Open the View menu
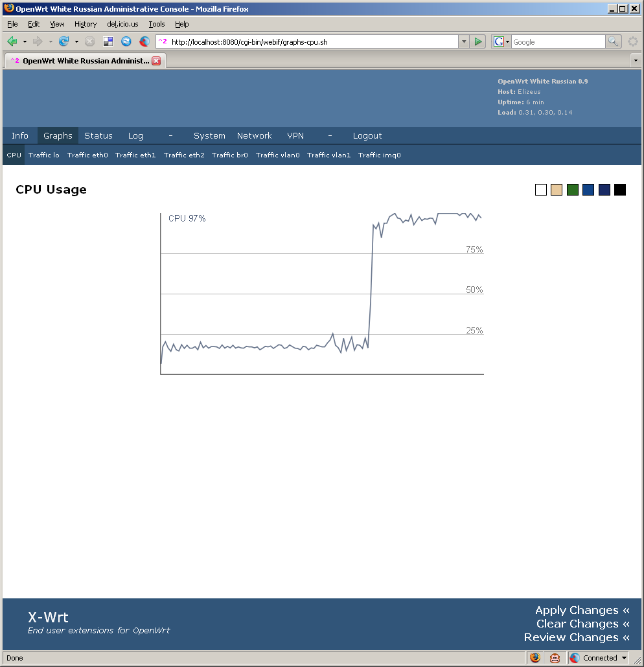The image size is (644, 667). [x=57, y=24]
